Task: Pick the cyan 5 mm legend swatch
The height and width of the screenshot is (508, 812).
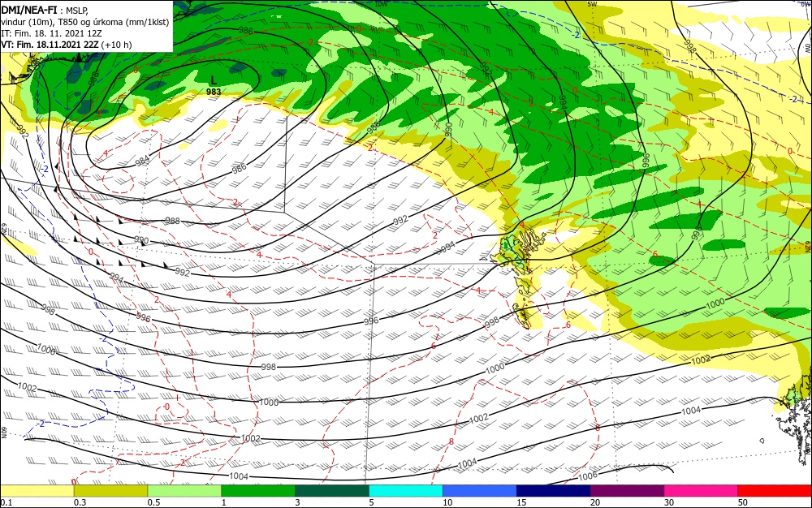Action: click(405, 491)
